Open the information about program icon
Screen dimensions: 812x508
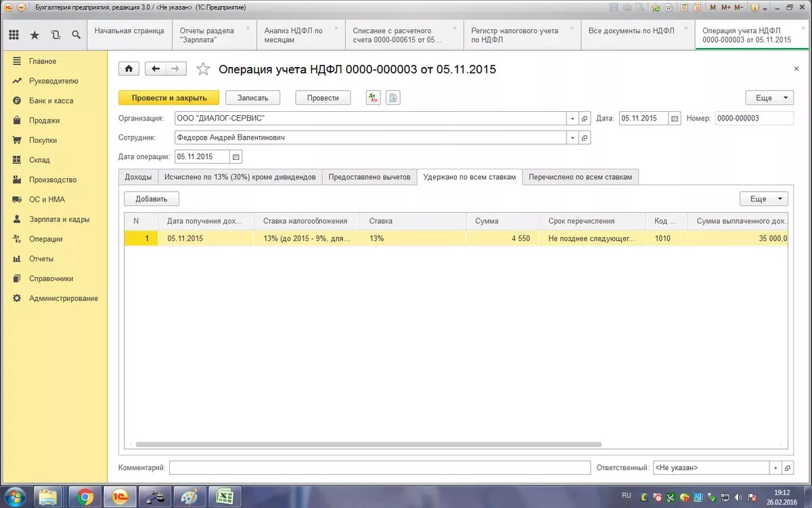point(754,7)
